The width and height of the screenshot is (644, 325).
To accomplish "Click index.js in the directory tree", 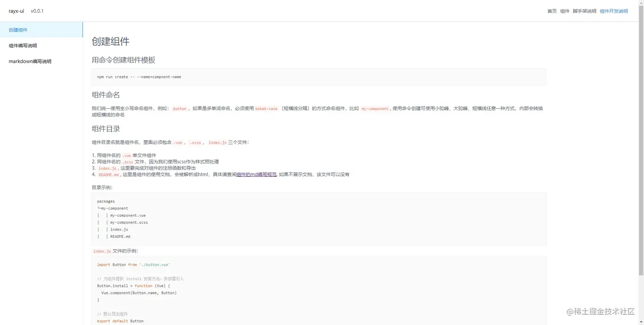I will tap(119, 230).
